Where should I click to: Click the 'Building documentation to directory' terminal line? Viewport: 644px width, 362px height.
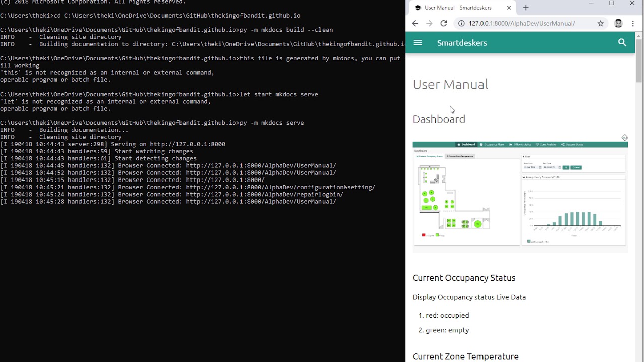[x=202, y=44]
